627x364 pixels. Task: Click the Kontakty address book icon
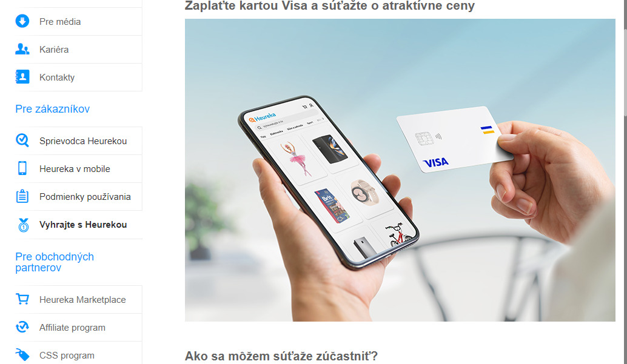22,77
